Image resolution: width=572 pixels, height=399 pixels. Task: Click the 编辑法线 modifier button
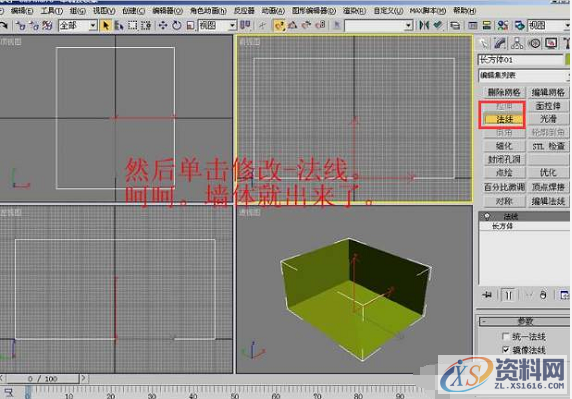(x=548, y=201)
